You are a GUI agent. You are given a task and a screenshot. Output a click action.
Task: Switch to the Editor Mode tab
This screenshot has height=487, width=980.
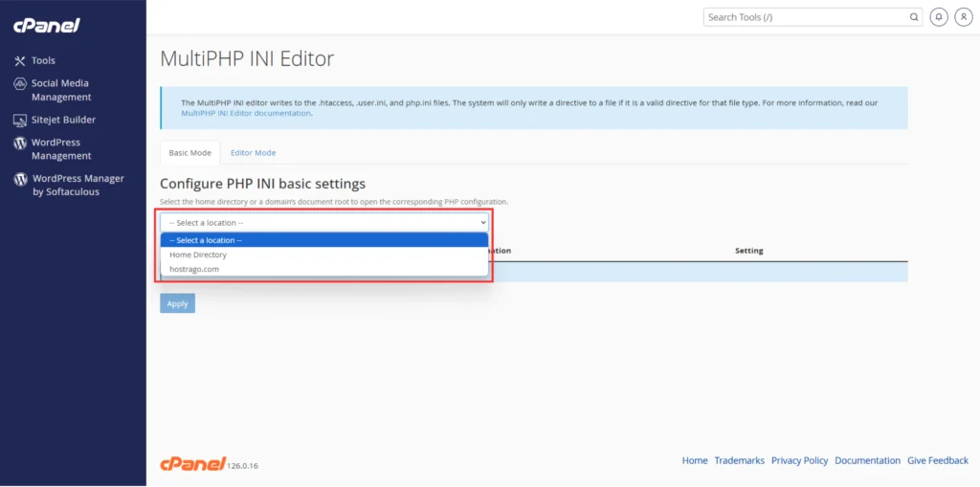click(253, 152)
